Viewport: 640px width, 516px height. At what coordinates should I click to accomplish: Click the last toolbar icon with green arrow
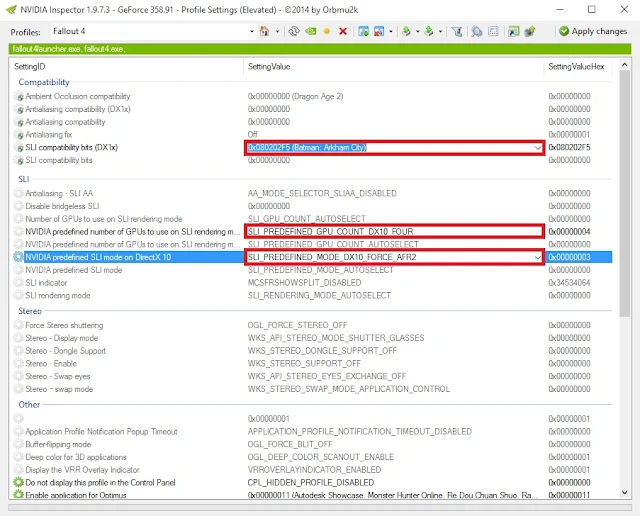click(x=530, y=31)
